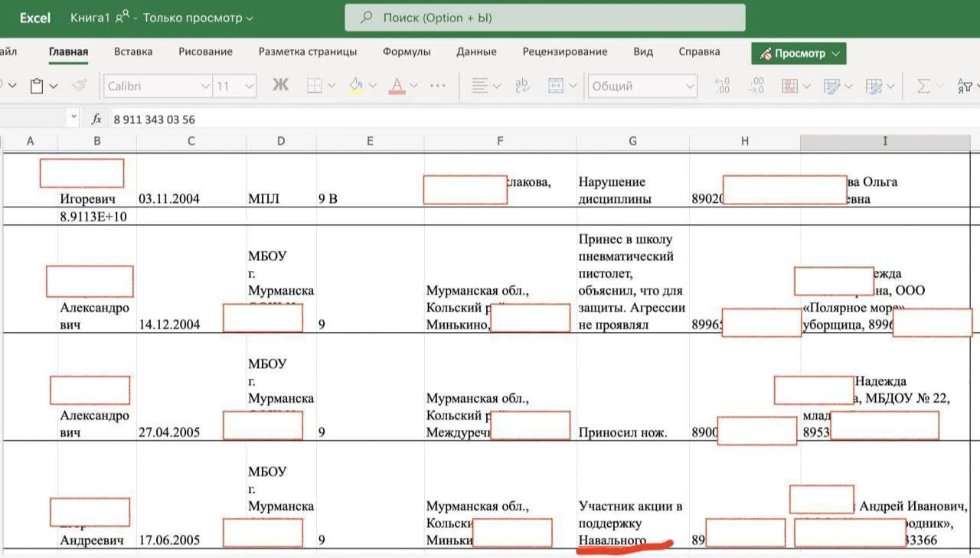
Task: Decrease decimal places
Action: 756,86
